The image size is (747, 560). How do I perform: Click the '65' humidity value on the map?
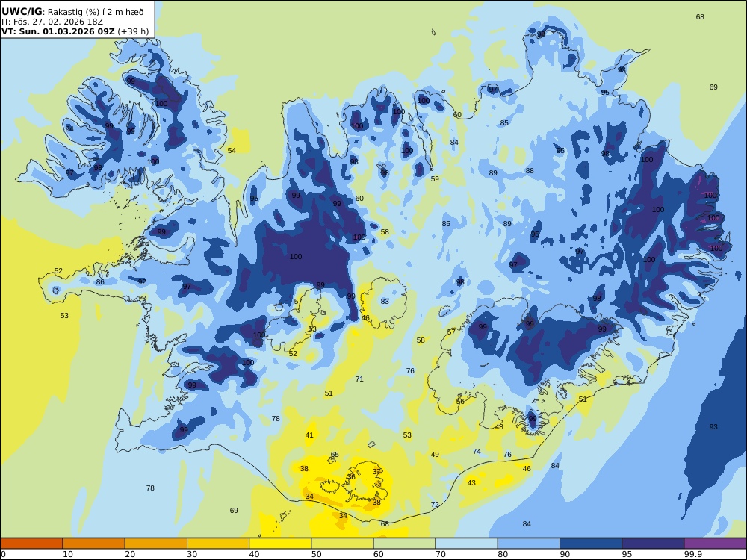[335, 454]
